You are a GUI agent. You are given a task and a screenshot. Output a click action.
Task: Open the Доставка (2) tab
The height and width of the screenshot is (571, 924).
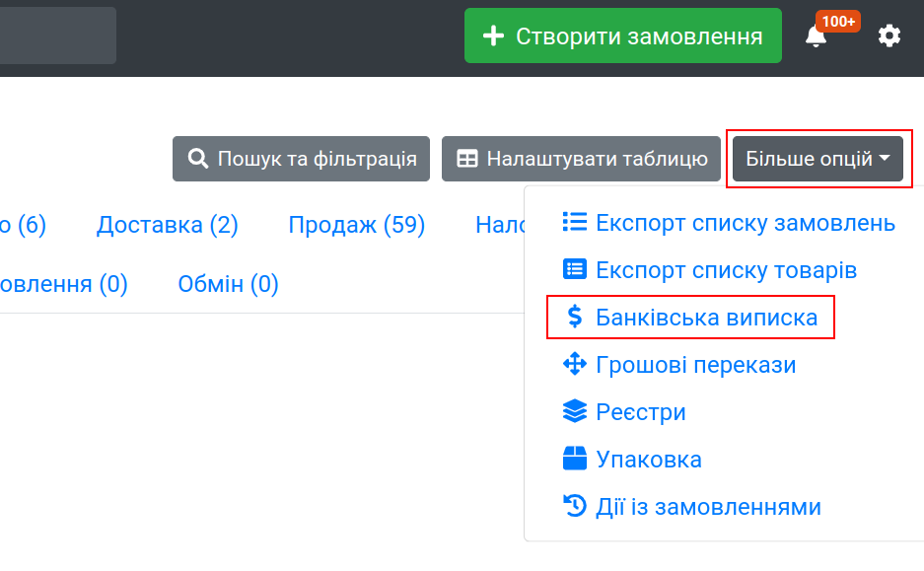pos(168,225)
